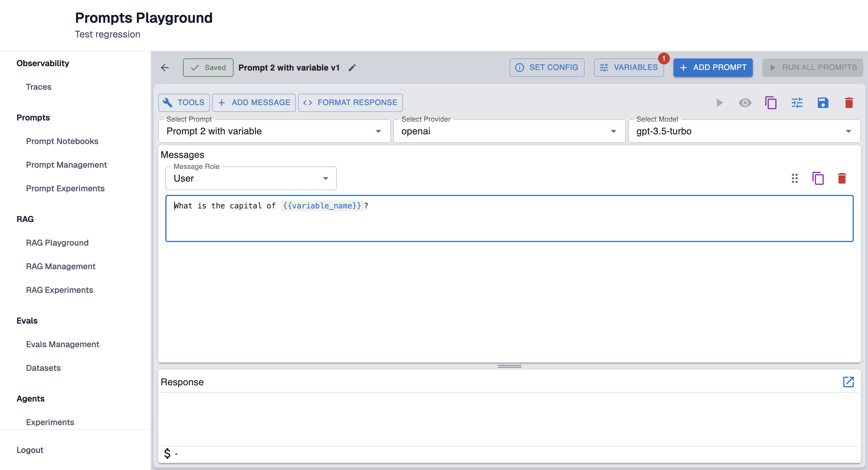Save prompt with floppy disk icon

tap(823, 102)
